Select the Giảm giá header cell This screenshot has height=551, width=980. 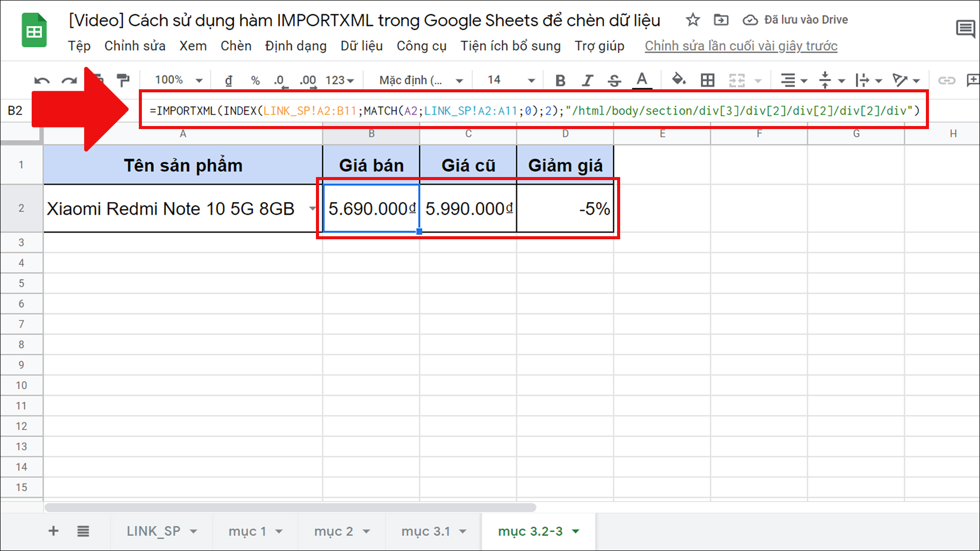(x=565, y=165)
